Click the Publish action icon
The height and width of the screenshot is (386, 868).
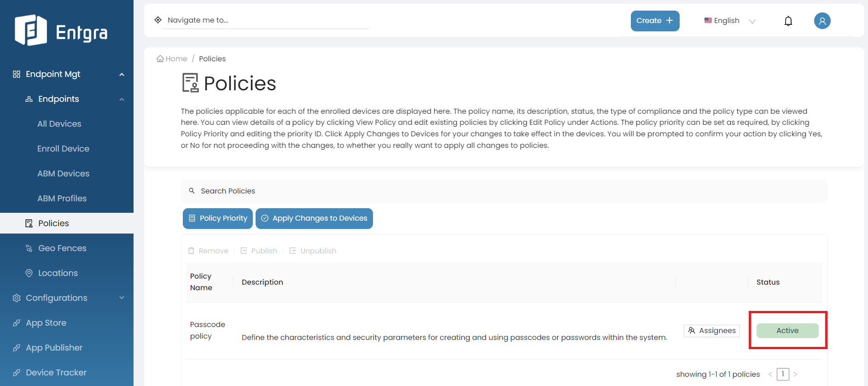pos(244,251)
